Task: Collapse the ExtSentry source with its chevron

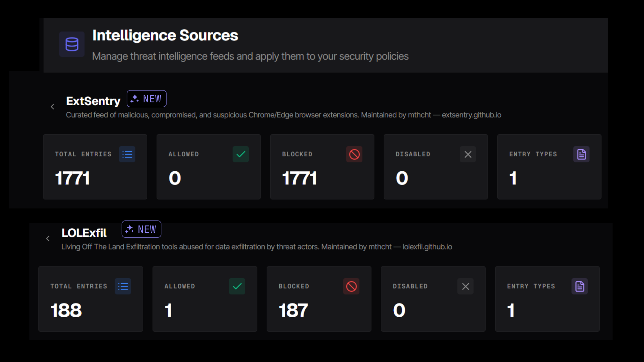Action: [x=52, y=107]
